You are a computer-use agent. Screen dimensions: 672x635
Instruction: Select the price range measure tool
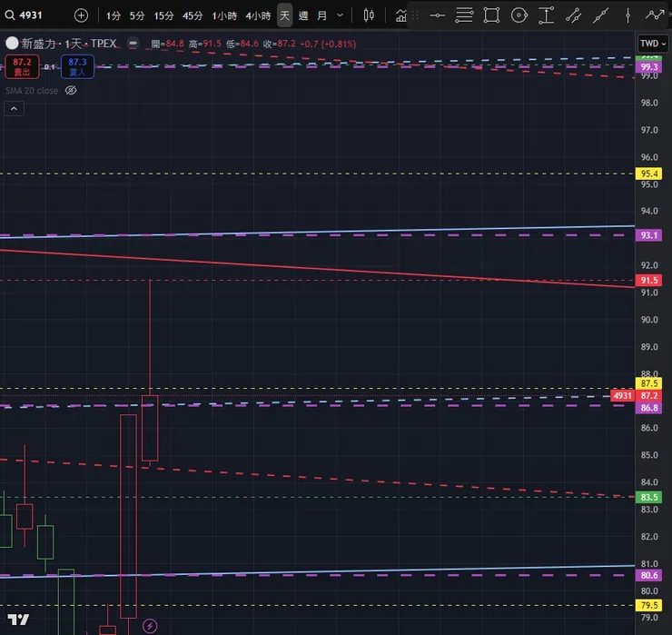click(x=547, y=15)
